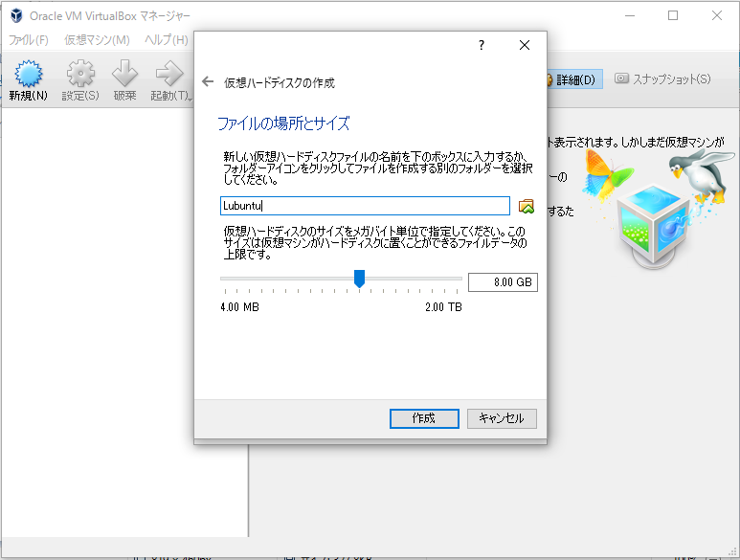Open the 仮想マシン(M) menu

coord(97,40)
